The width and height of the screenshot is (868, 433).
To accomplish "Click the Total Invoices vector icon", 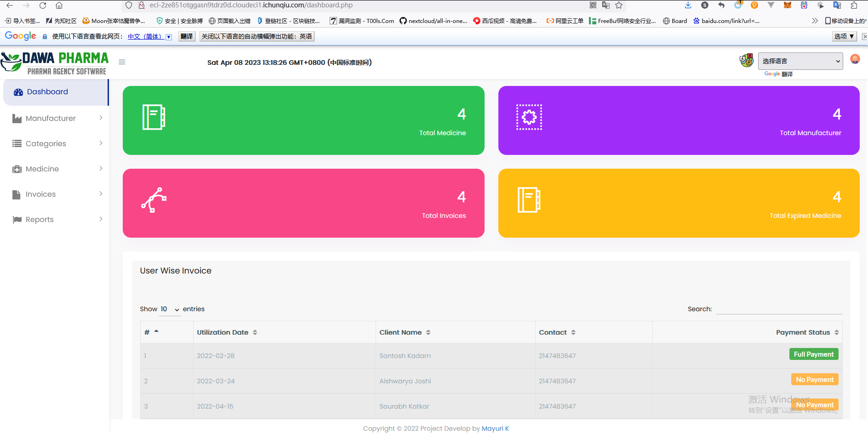I will click(x=154, y=200).
